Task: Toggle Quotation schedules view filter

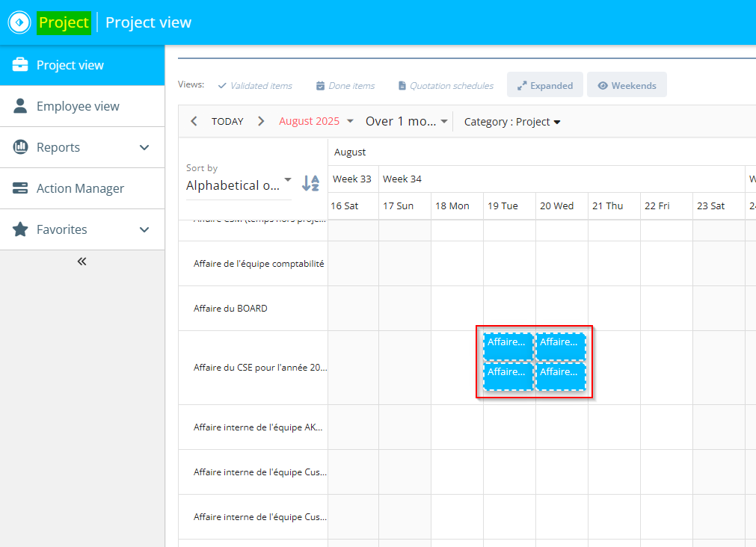Action: (445, 86)
